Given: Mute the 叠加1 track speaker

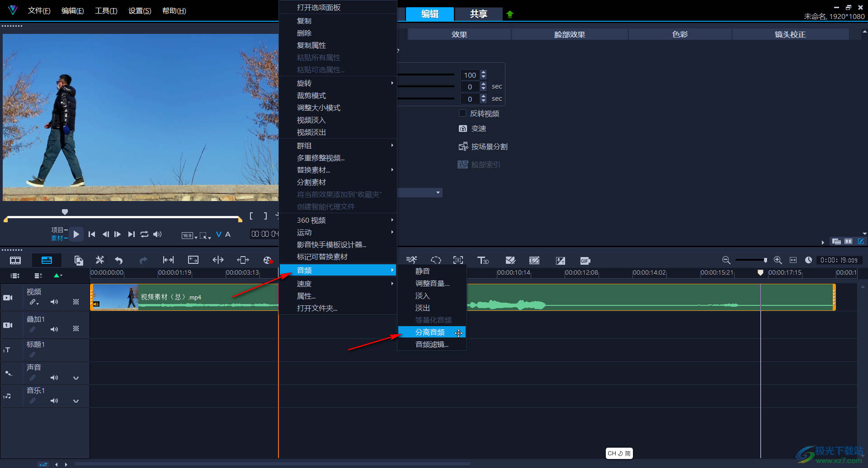Looking at the screenshot, I should tap(54, 329).
